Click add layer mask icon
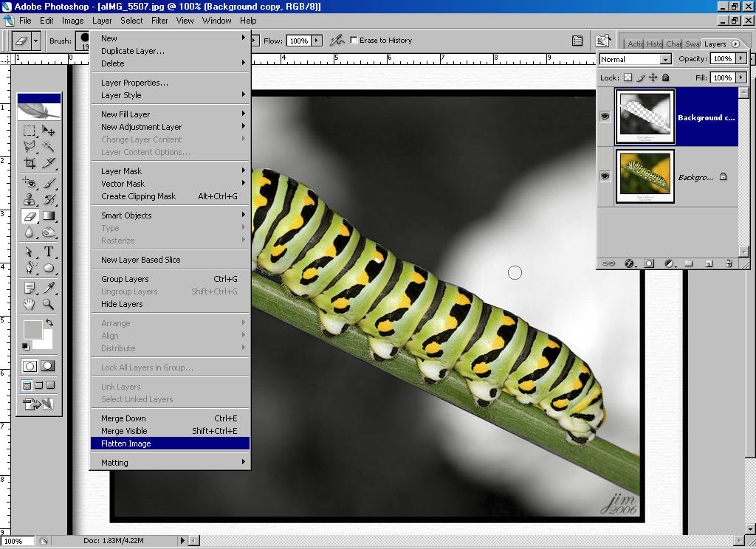The height and width of the screenshot is (549, 756). [x=649, y=263]
